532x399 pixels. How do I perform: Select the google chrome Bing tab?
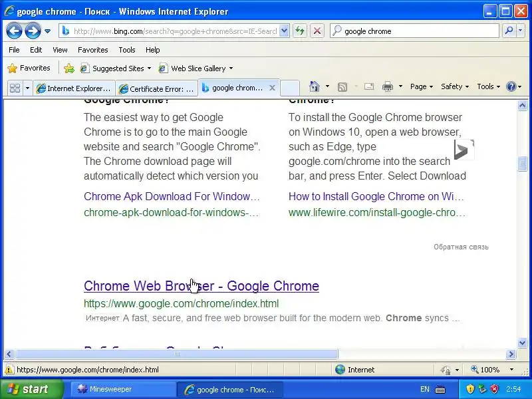coord(233,88)
